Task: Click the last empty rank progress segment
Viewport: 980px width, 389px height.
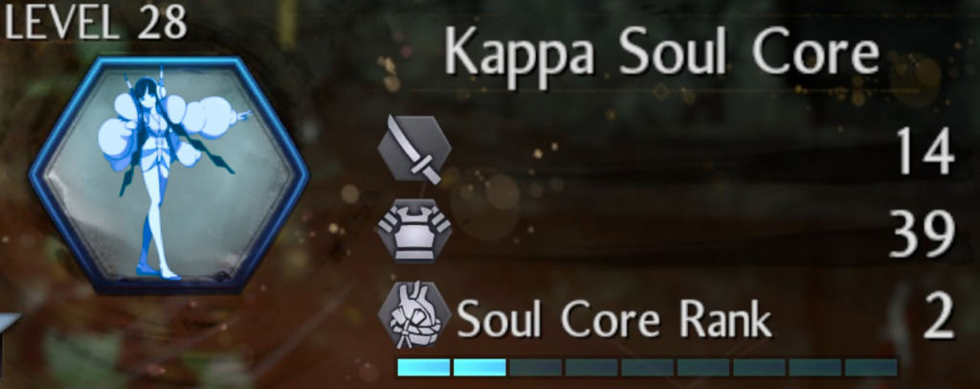Action: click(x=871, y=367)
